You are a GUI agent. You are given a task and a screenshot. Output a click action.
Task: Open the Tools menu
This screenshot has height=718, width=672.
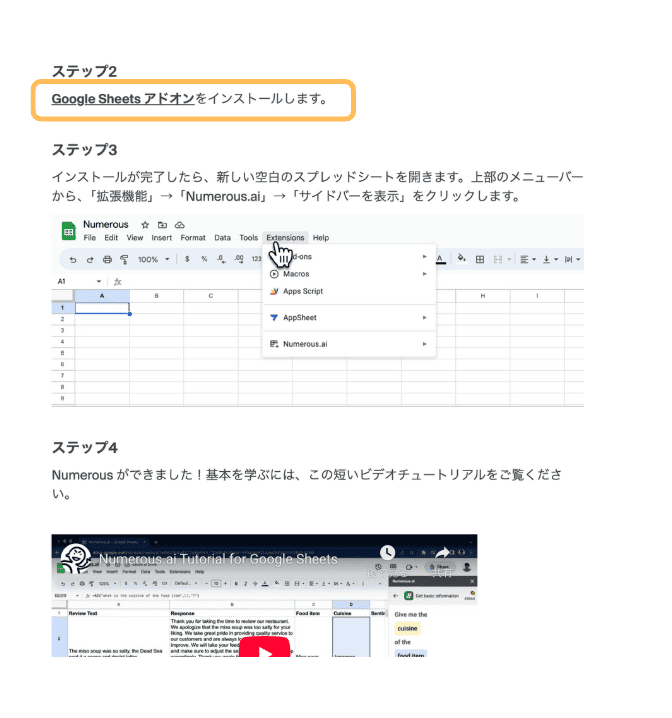click(249, 238)
